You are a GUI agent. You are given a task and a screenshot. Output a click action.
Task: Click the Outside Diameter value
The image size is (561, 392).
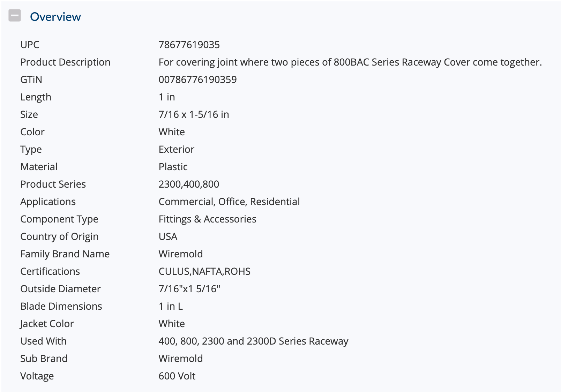point(189,289)
